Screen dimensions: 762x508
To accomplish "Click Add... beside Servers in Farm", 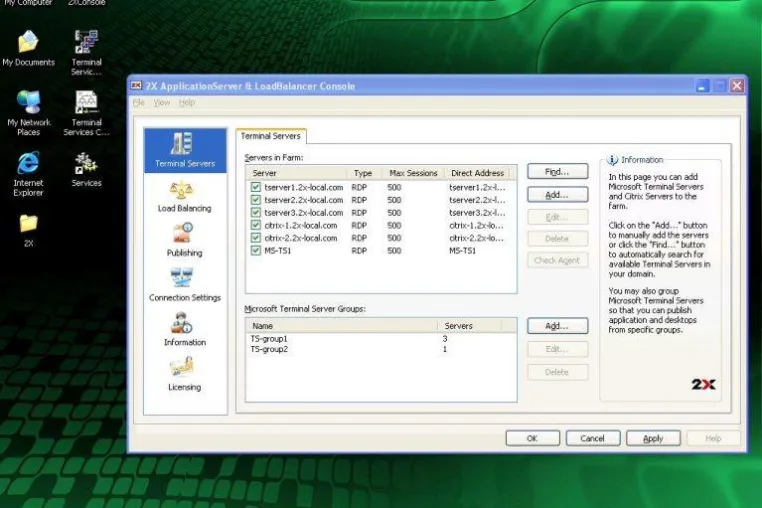I will (x=557, y=194).
